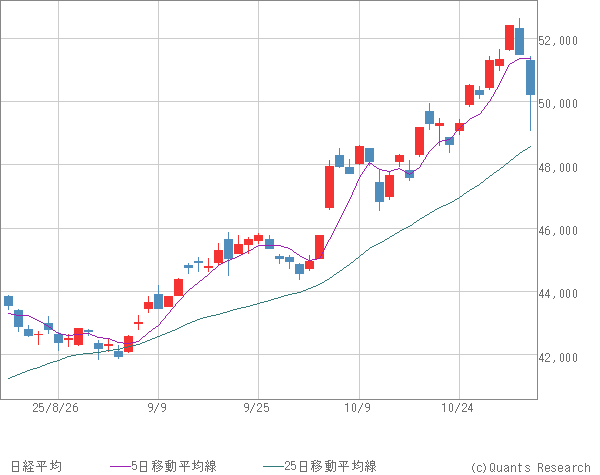Open the (c)Quants Research credit link
The width and height of the screenshot is (600, 475).
tap(530, 466)
